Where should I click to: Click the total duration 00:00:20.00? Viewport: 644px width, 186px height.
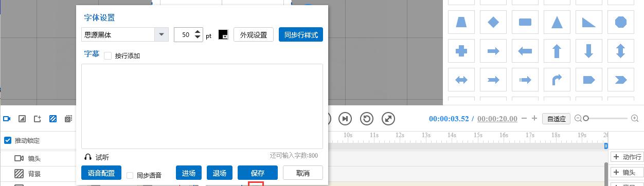click(x=497, y=119)
